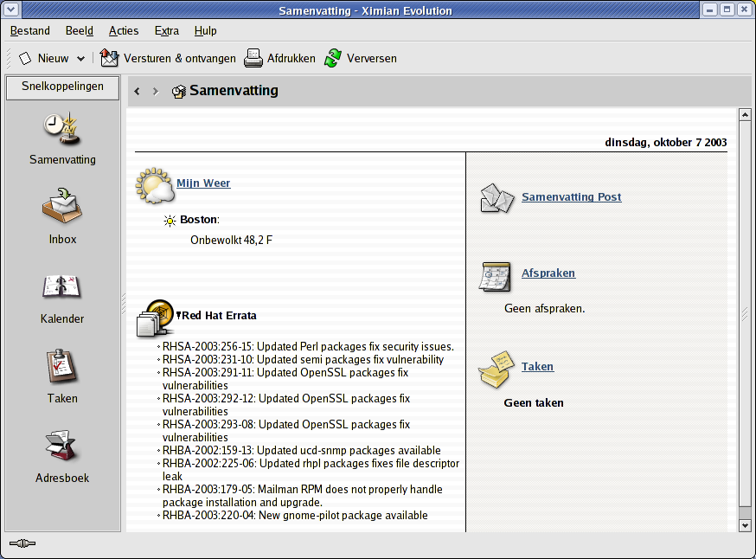Open the Taken clipboard shortcut icon
Image resolution: width=756 pixels, height=559 pixels.
62,367
